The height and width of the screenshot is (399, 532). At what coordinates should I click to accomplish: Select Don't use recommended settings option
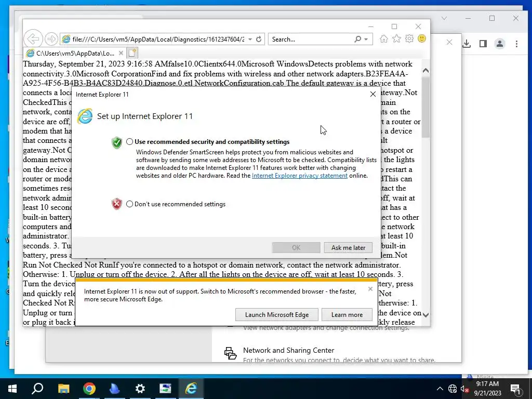click(x=129, y=204)
